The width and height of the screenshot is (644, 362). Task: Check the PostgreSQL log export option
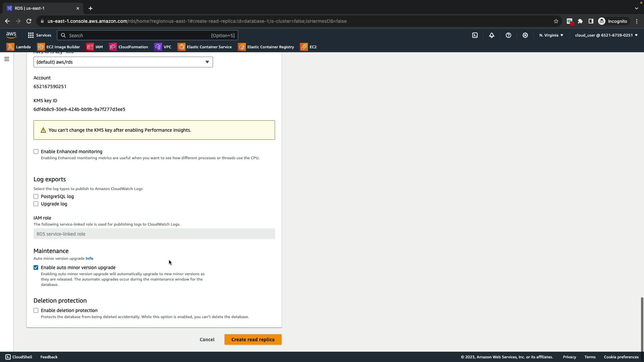tap(36, 196)
